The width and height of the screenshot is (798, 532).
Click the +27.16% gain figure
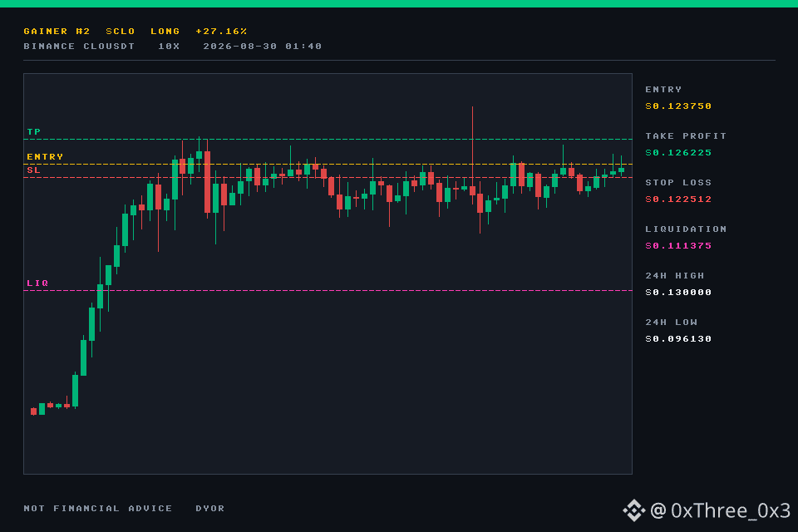221,31
